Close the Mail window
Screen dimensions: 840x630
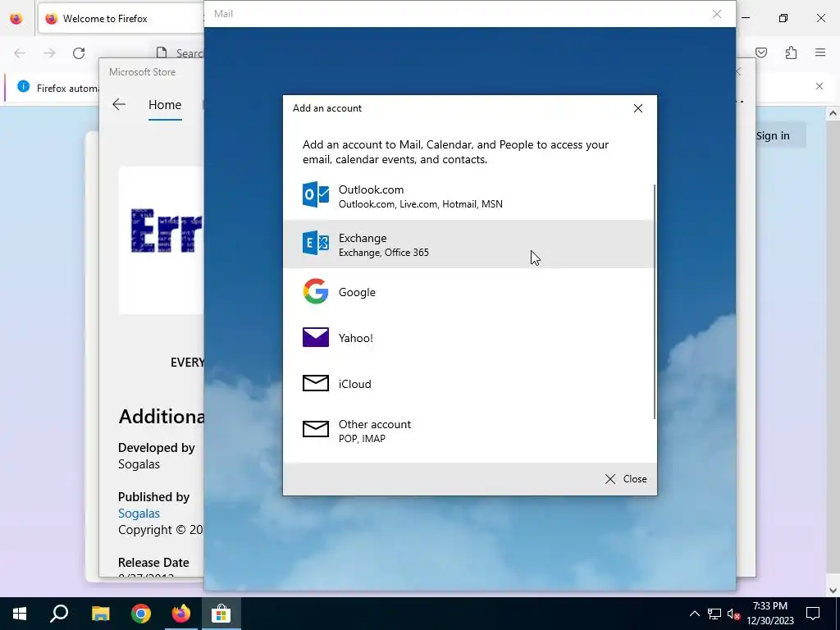coord(717,14)
